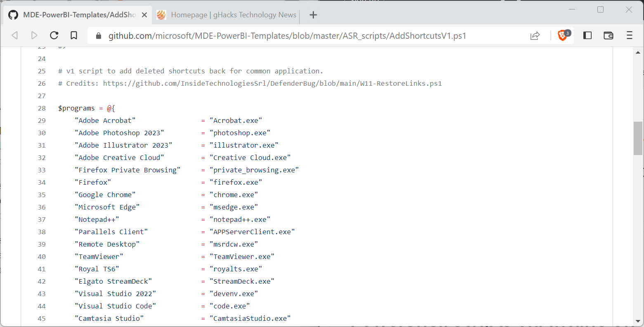Open site information via the padlock
The image size is (644, 327).
98,35
